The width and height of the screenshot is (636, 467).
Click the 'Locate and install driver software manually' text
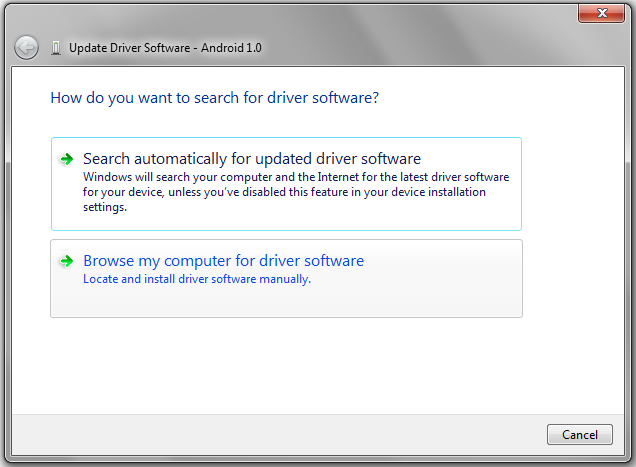coord(197,279)
